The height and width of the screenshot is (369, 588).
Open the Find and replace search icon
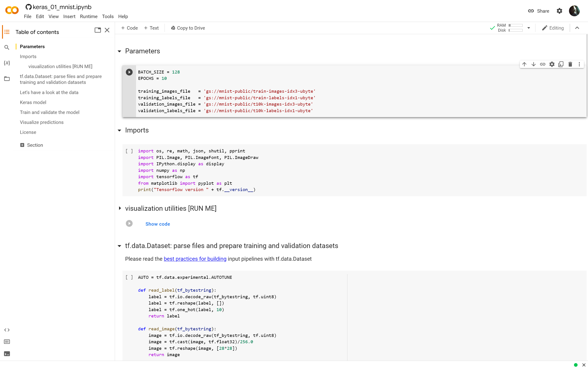(x=7, y=47)
